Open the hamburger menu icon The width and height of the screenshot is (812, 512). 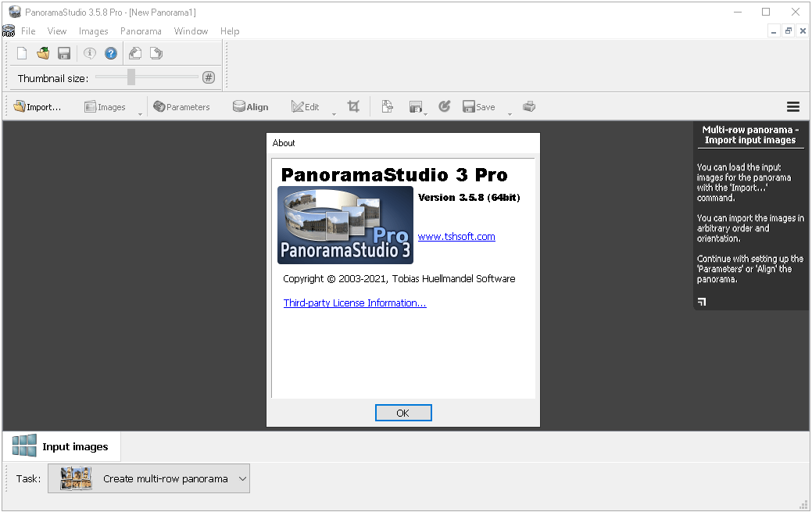[792, 107]
